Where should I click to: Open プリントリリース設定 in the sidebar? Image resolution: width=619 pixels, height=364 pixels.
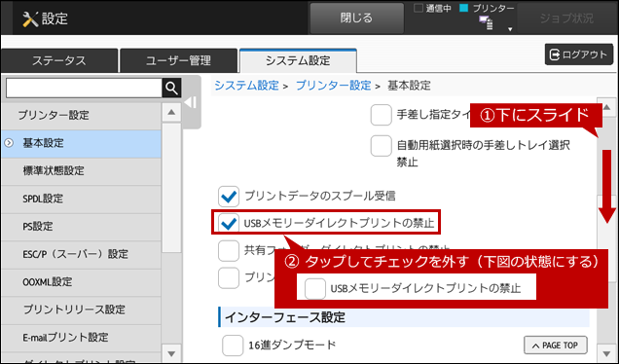pyautogui.click(x=82, y=309)
